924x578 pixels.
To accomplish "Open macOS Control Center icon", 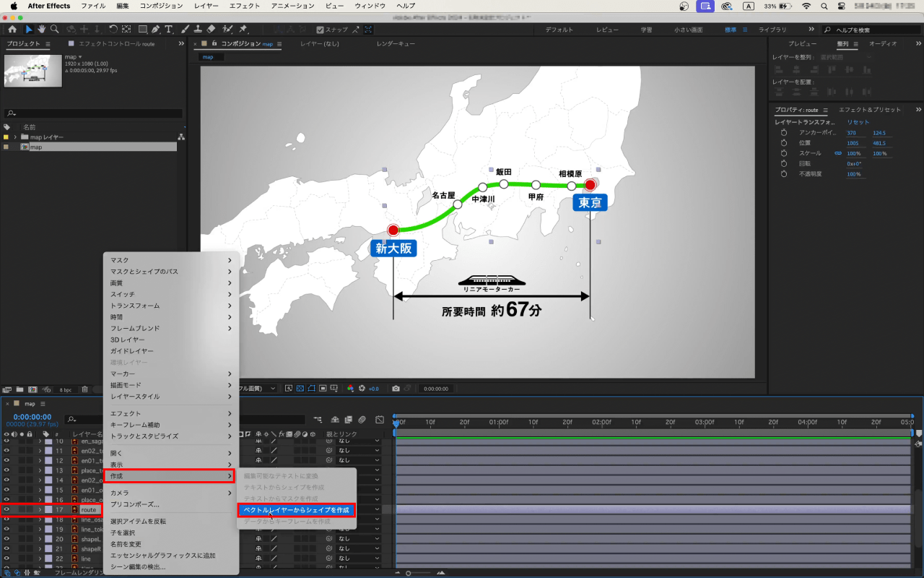I will (x=840, y=6).
